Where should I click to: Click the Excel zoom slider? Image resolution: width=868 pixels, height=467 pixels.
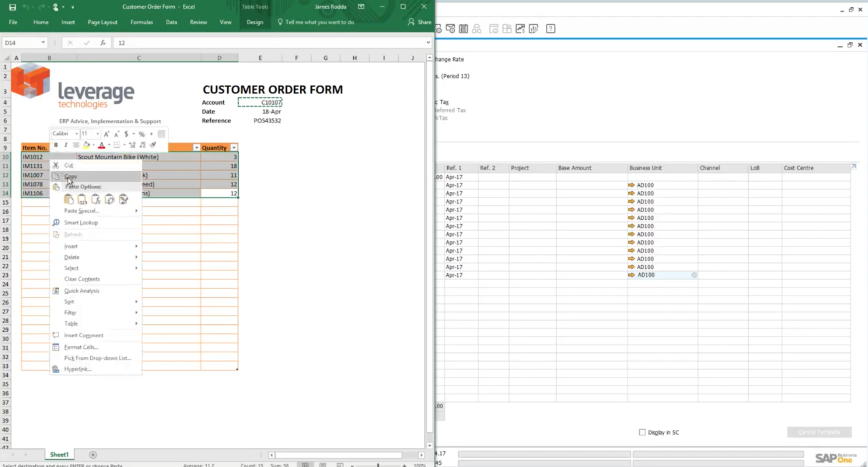378,465
